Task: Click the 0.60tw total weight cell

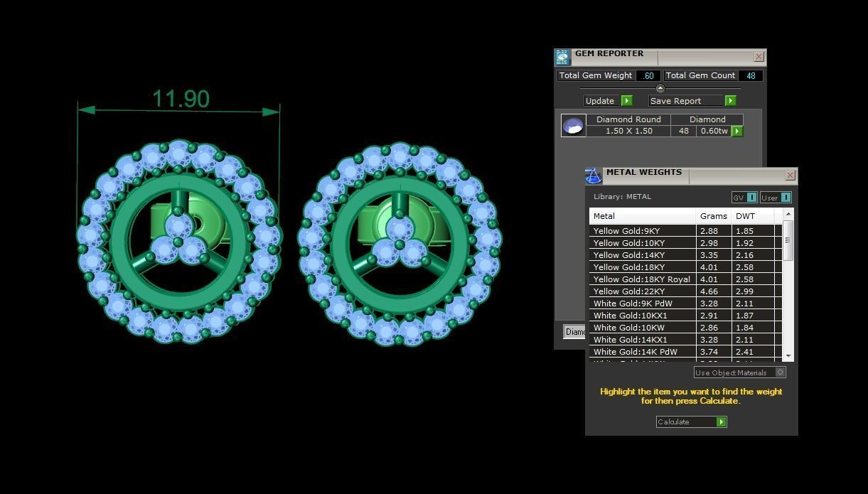Action: (714, 131)
